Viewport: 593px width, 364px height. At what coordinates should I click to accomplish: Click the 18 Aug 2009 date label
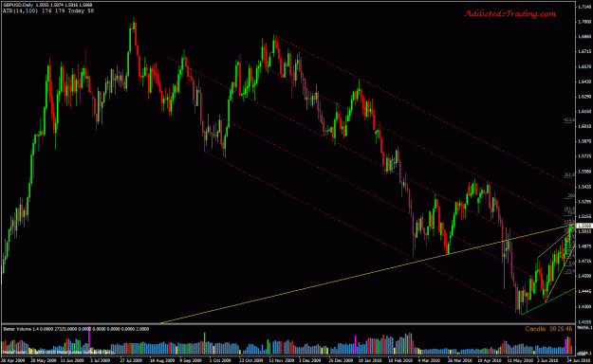point(161,360)
